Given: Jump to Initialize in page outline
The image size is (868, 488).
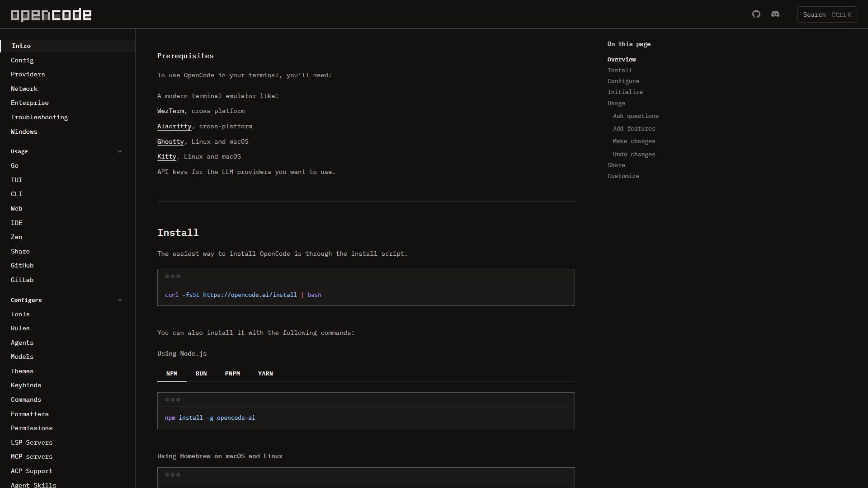Looking at the screenshot, I should coord(625,92).
